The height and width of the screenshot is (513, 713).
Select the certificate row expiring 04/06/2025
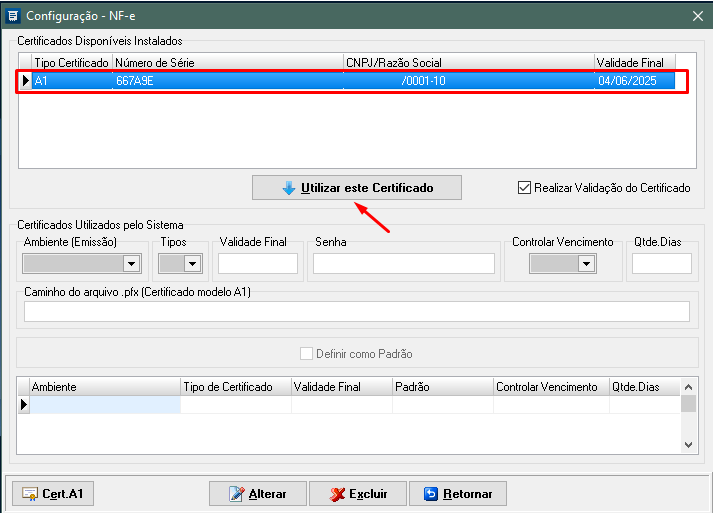pos(350,81)
